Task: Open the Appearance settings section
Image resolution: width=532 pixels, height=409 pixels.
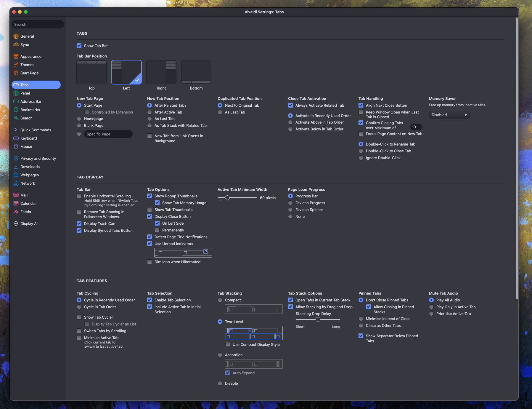Action: coord(31,56)
